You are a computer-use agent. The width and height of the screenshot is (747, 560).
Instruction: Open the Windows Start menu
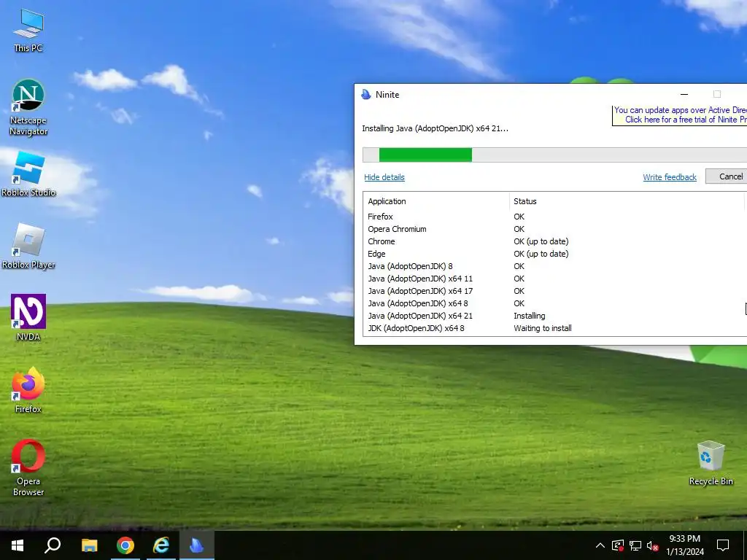18,545
